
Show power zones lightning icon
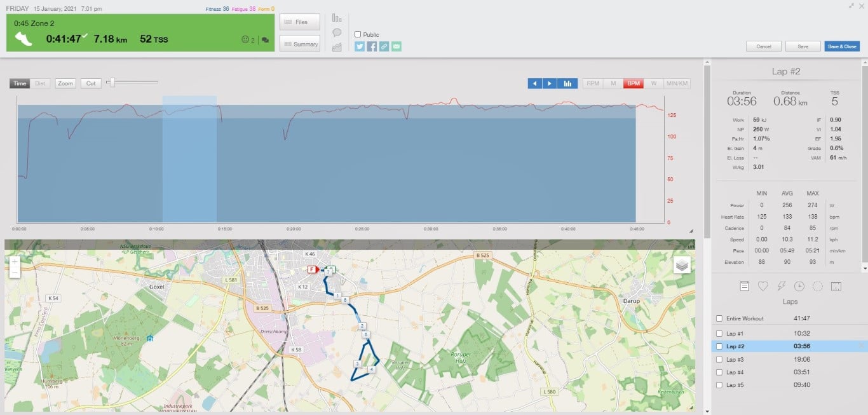782,287
